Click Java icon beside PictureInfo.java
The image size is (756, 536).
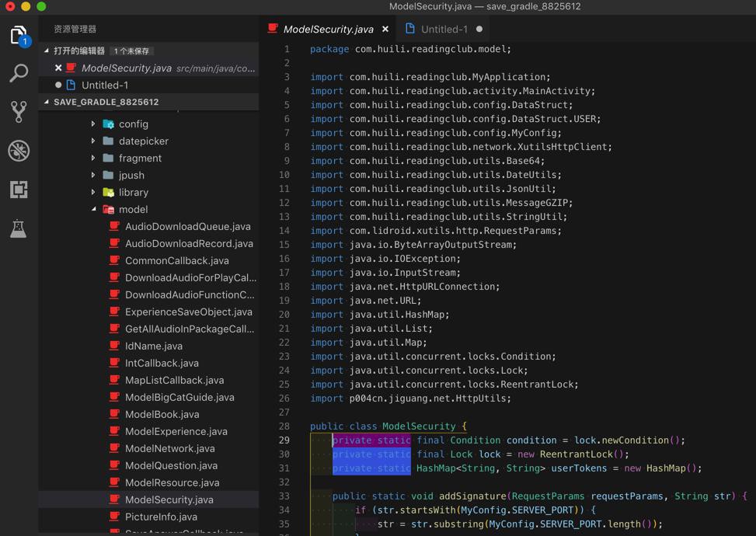(114, 517)
